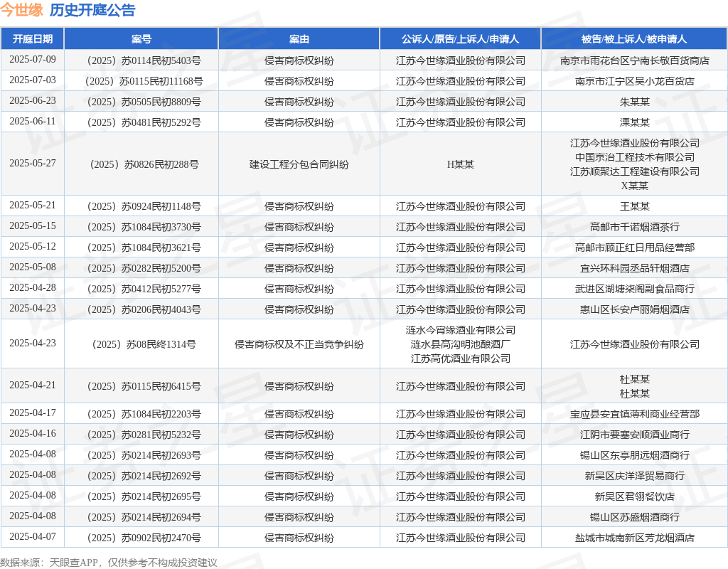
Task: Click date 2025-06-23
Action: [33, 100]
